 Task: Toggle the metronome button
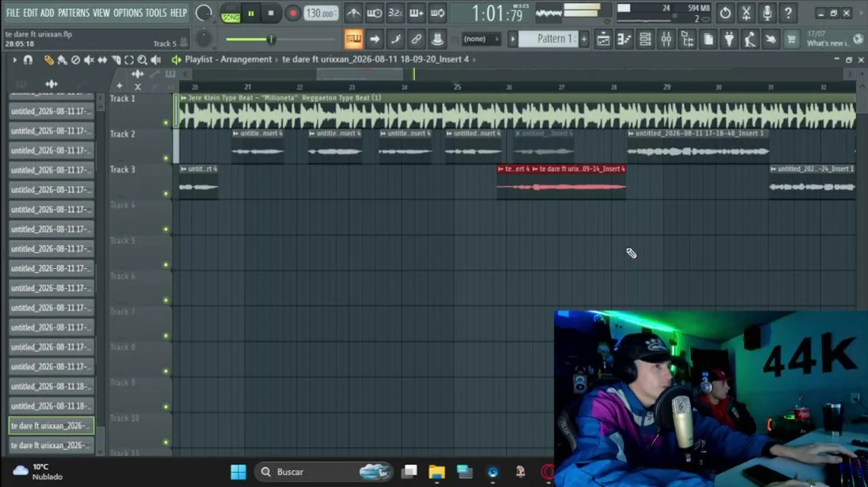point(354,13)
